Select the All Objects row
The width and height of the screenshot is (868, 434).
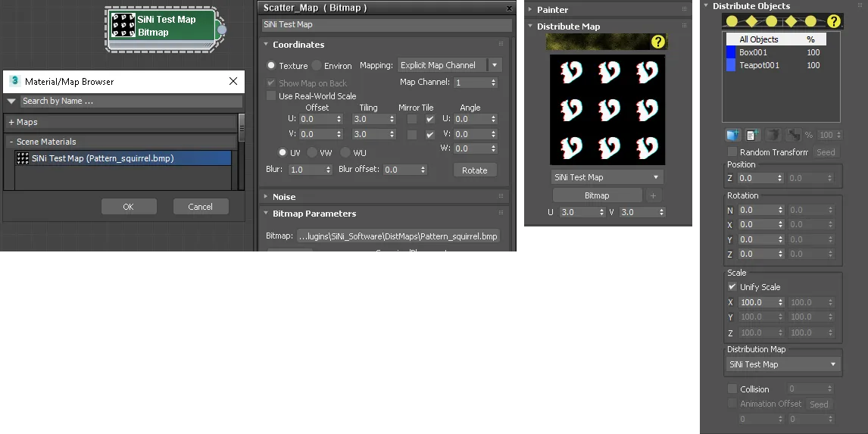[776, 39]
